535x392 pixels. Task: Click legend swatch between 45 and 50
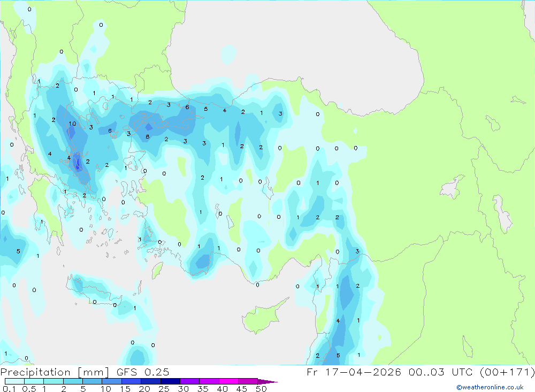pyautogui.click(x=248, y=381)
